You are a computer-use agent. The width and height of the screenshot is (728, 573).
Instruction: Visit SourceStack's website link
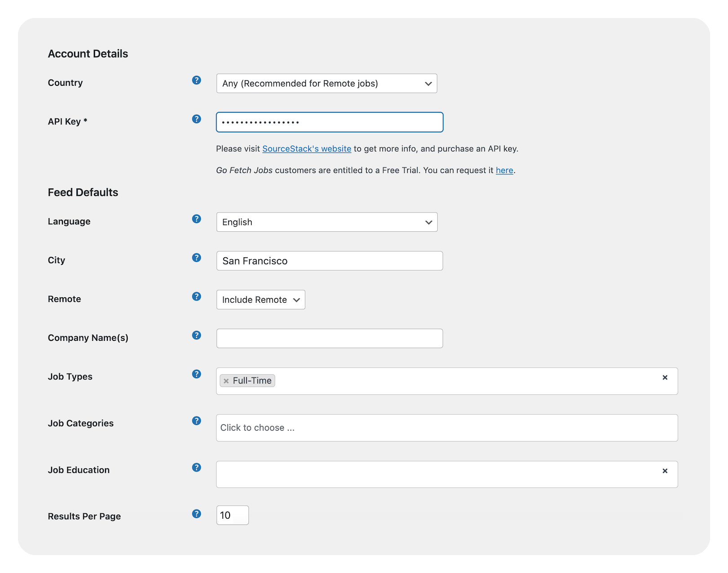tap(306, 149)
